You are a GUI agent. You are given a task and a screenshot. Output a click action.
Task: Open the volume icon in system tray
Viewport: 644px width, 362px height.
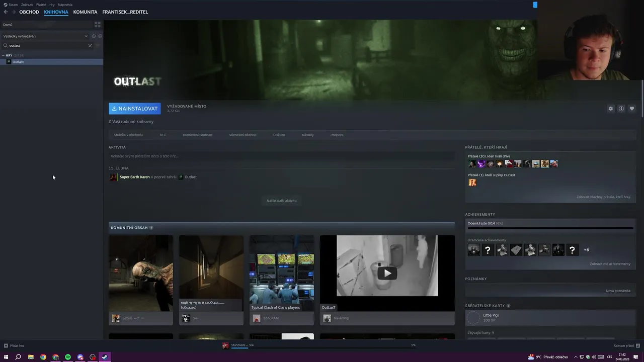coord(594,357)
